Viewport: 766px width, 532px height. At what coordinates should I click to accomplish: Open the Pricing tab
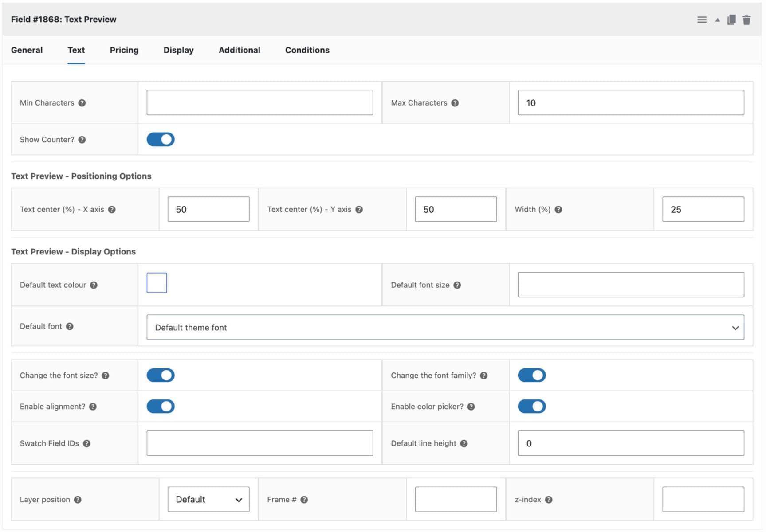[x=124, y=50]
